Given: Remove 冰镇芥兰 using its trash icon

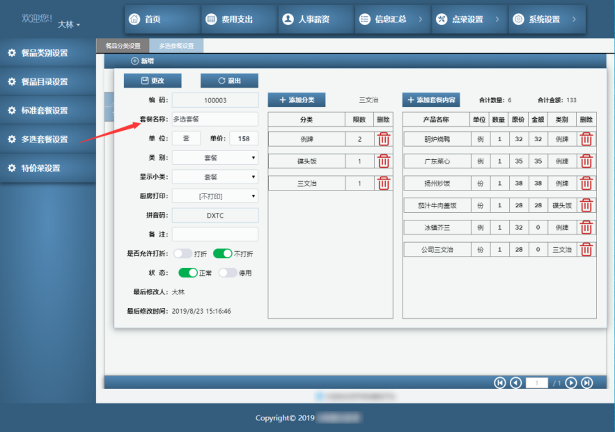Looking at the screenshot, I should tap(586, 227).
